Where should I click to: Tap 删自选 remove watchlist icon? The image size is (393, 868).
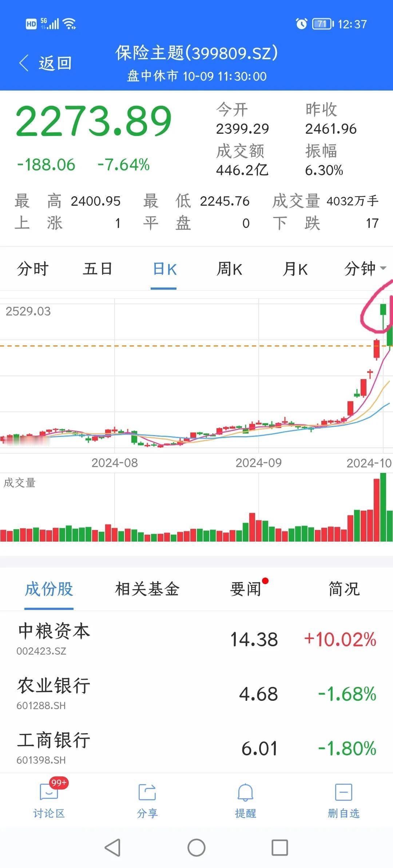pyautogui.click(x=344, y=792)
